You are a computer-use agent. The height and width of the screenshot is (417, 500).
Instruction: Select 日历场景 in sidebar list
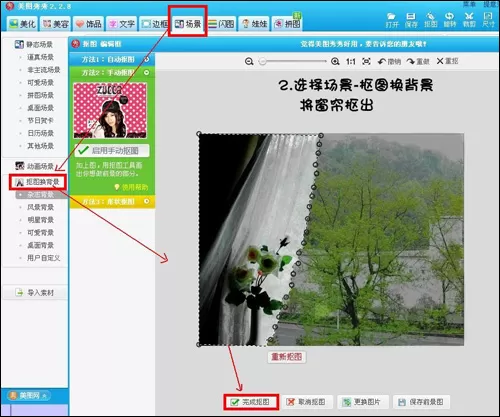40,133
